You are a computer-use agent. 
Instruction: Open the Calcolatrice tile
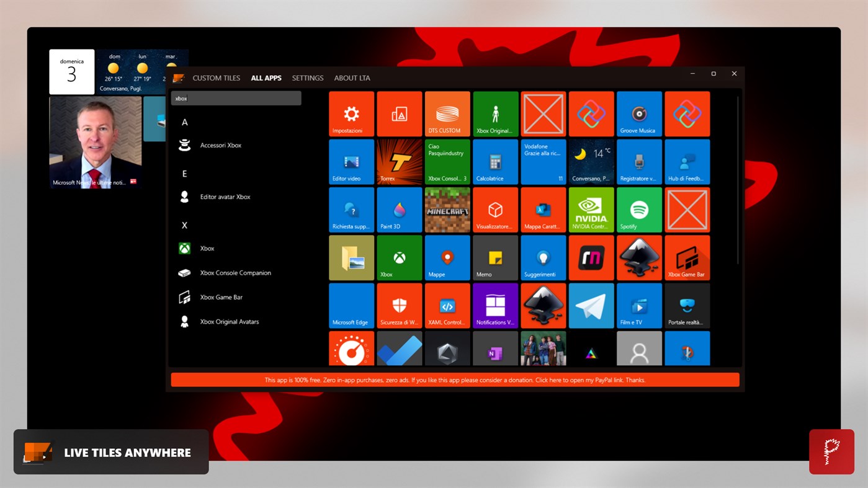(x=495, y=161)
